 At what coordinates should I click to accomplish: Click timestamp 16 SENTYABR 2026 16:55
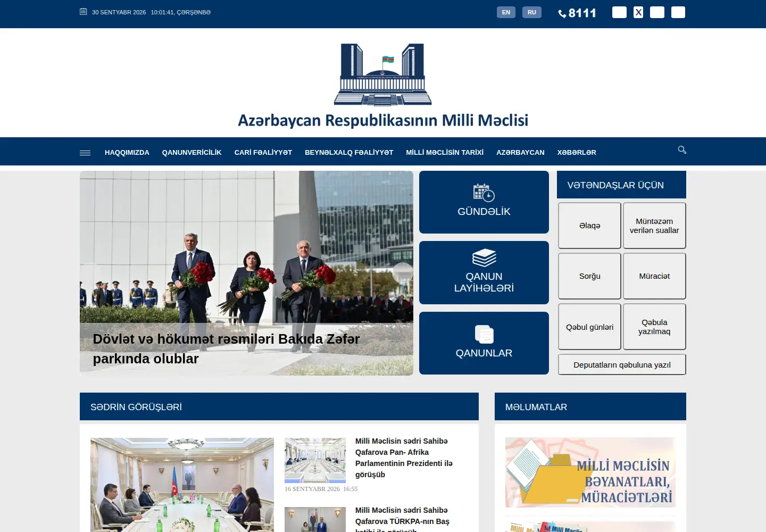(x=321, y=489)
